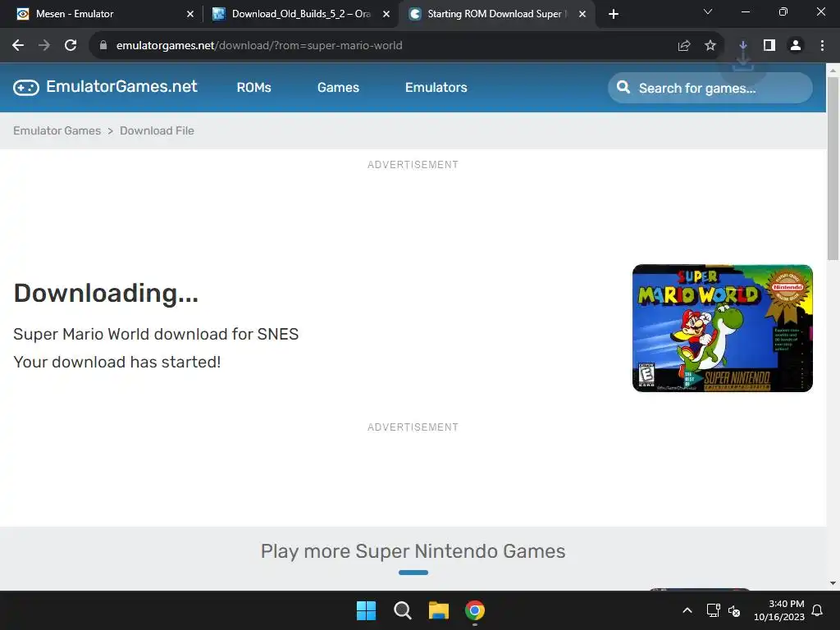The image size is (840, 630).
Task: Click Super Mario World box art
Action: [x=722, y=328]
